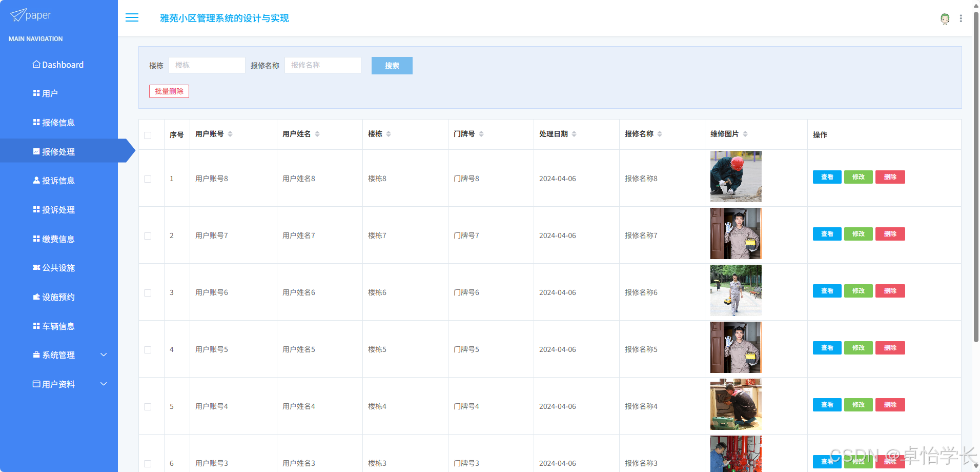Sort table by 报修名称 column arrows

tap(660, 134)
